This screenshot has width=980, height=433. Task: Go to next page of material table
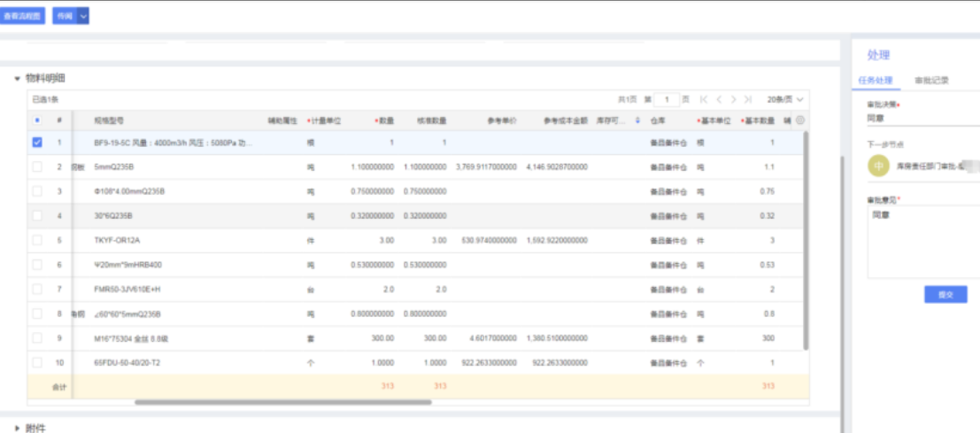click(x=734, y=100)
